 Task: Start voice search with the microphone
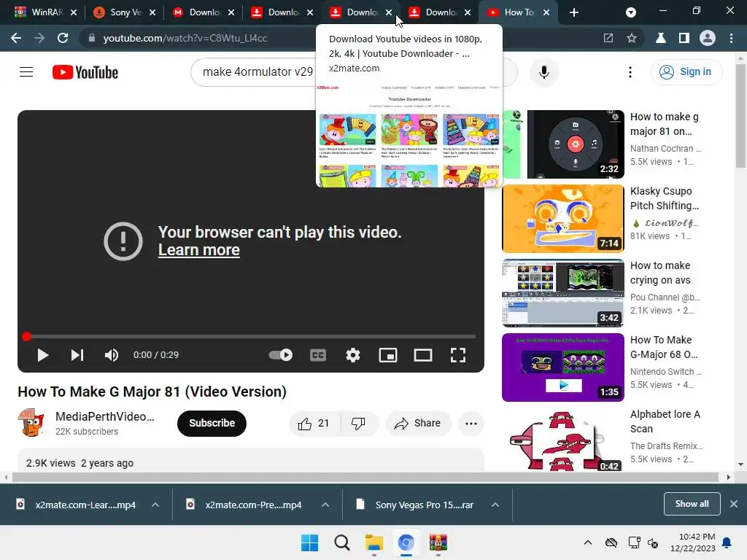pyautogui.click(x=543, y=72)
